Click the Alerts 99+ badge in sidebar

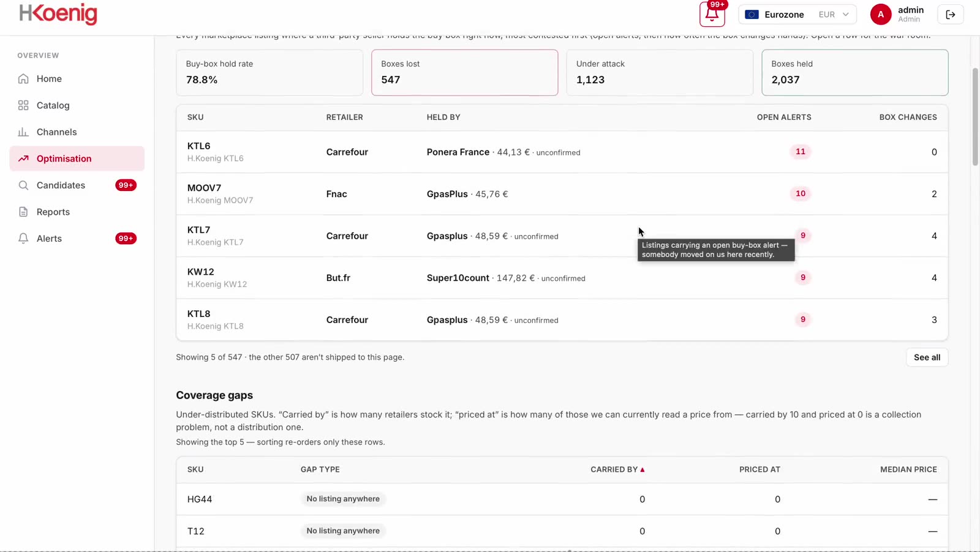coord(126,239)
